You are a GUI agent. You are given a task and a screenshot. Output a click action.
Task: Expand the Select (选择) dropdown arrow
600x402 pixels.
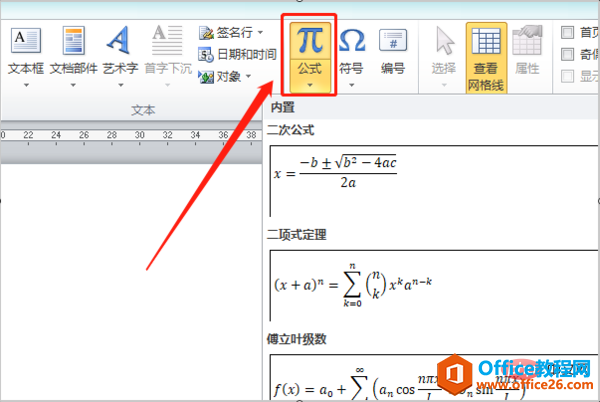(x=444, y=85)
